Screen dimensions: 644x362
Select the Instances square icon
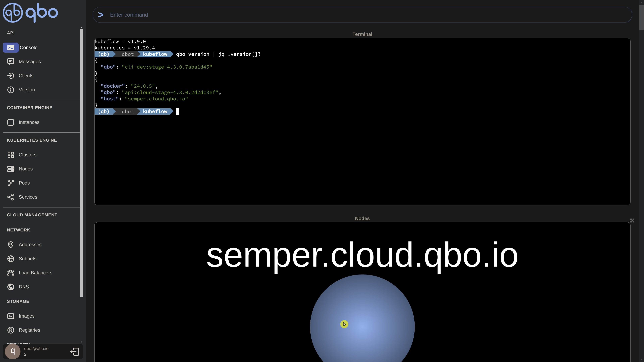(11, 122)
